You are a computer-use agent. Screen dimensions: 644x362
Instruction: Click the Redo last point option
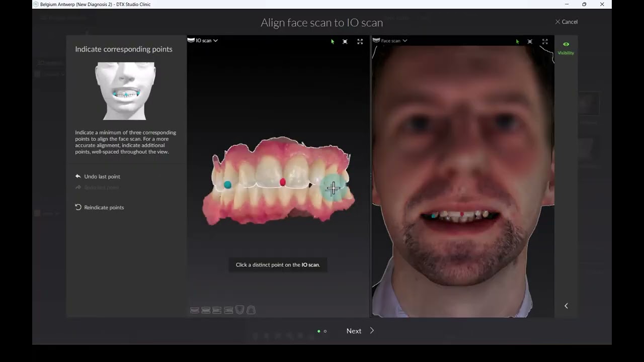point(98,188)
